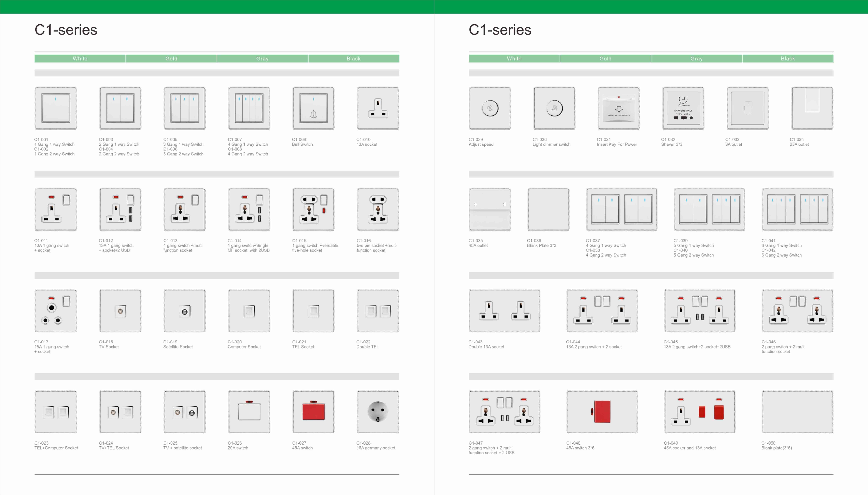Select the Gold tab on the C1-029 to C1-050 page
The image size is (868, 495).
(x=605, y=59)
